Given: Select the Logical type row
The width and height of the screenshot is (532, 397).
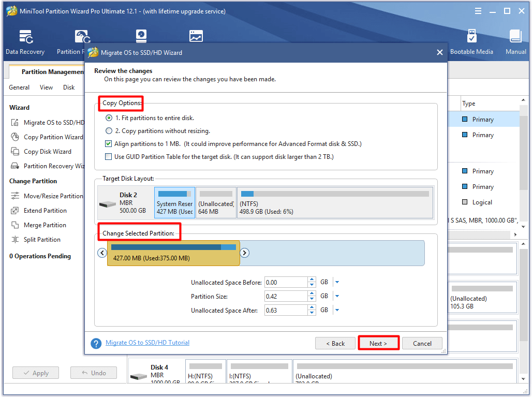Looking at the screenshot, I should point(483,202).
